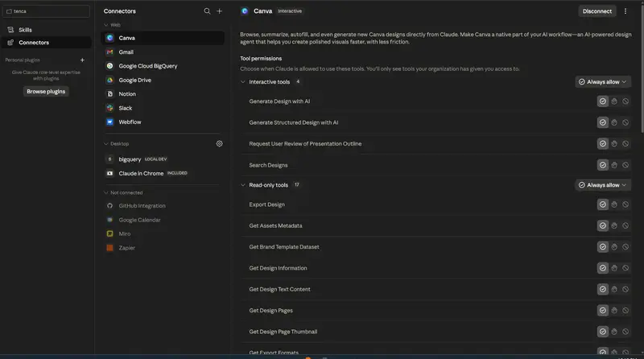Screen dimensions: 644x359
Task: Block the Get Design Pages tool
Action: click(x=625, y=311)
